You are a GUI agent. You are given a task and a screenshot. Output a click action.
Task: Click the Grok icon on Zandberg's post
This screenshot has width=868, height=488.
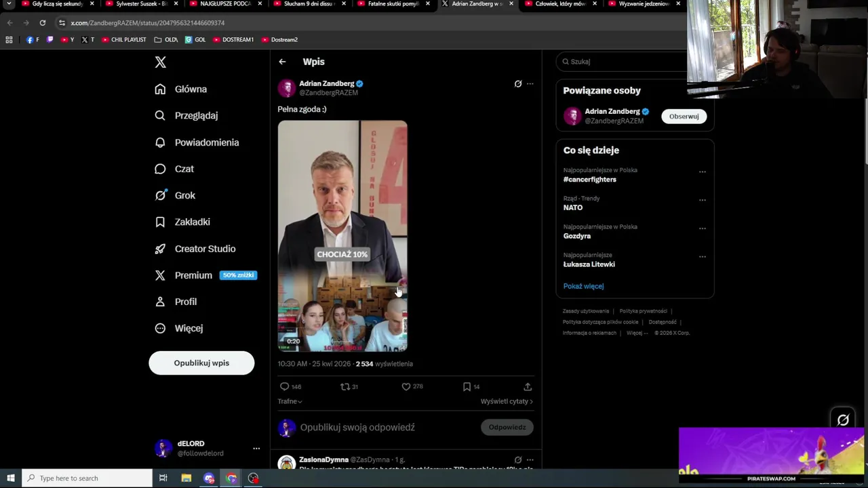[x=518, y=84]
